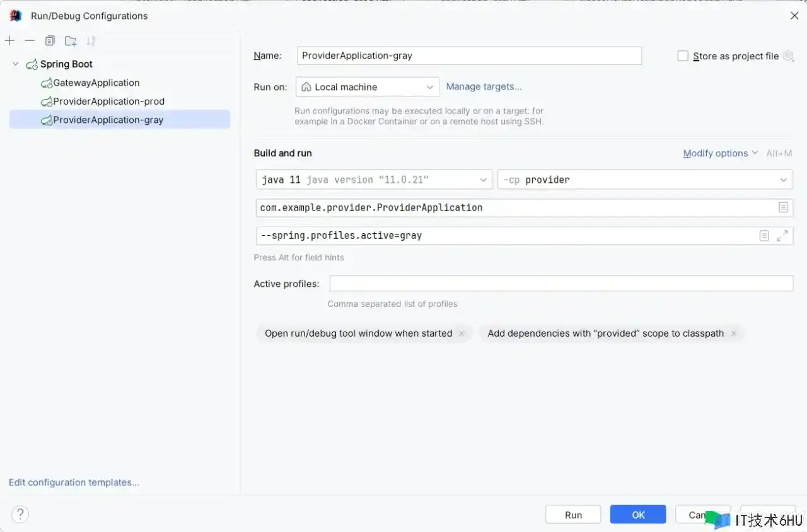This screenshot has height=532, width=807.
Task: Select ProviderApplication-prod configuration
Action: pyautogui.click(x=108, y=101)
